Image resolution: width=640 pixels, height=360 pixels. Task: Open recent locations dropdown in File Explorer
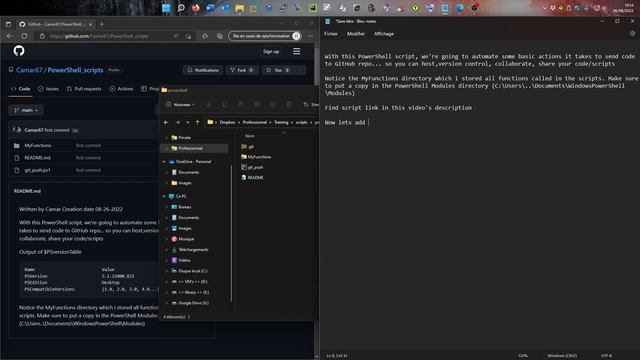pos(188,122)
